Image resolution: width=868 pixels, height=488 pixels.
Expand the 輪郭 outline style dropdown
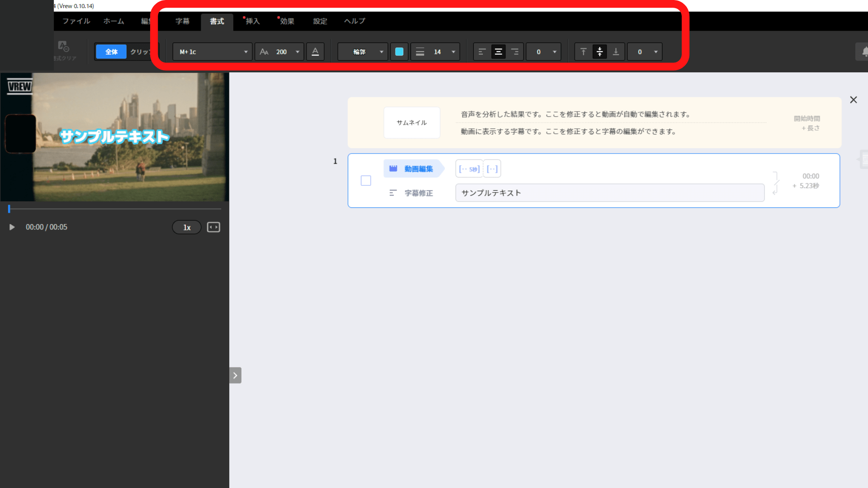click(x=363, y=52)
